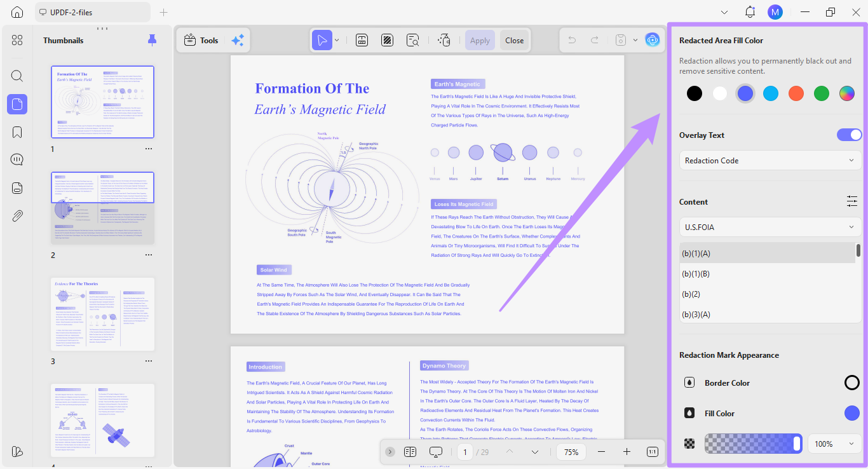The height and width of the screenshot is (469, 868).
Task: Open the Home icon
Action: (17, 12)
